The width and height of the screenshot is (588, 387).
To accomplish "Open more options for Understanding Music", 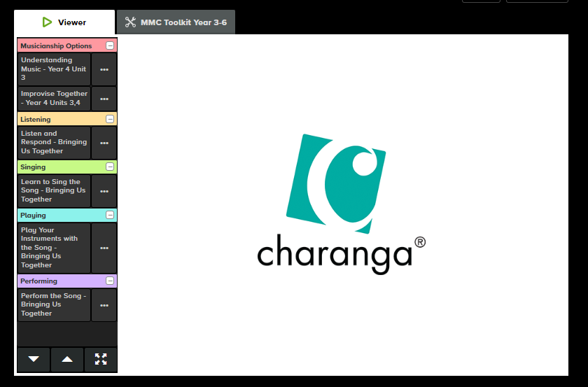I will coord(104,69).
